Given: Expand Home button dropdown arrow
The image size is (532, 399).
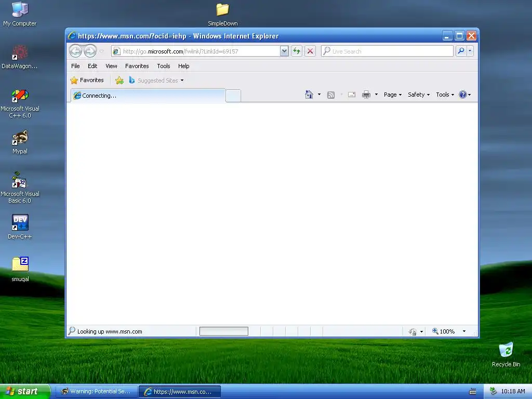Looking at the screenshot, I should point(319,95).
